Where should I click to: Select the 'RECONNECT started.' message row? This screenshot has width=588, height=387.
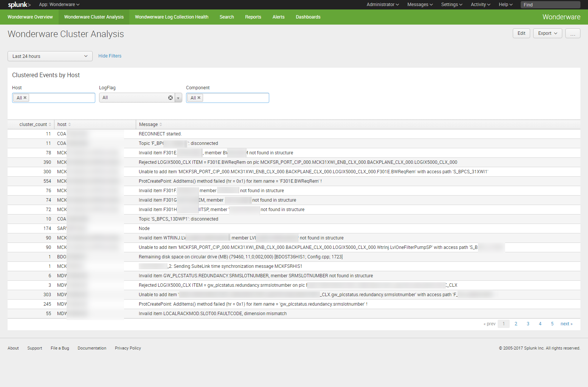click(160, 134)
